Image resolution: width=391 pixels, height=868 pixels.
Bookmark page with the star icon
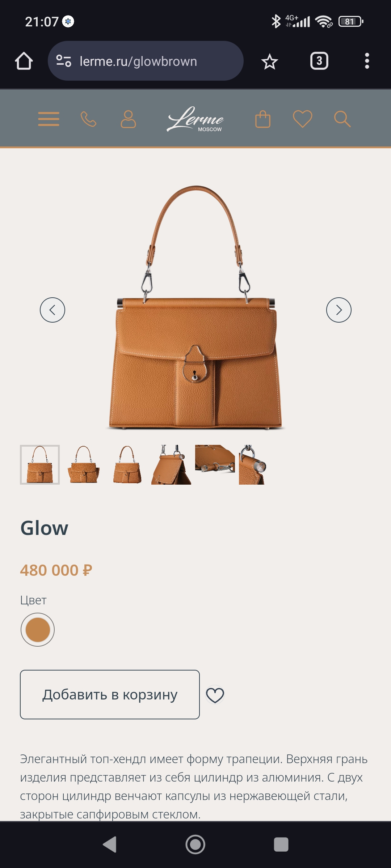tap(270, 61)
